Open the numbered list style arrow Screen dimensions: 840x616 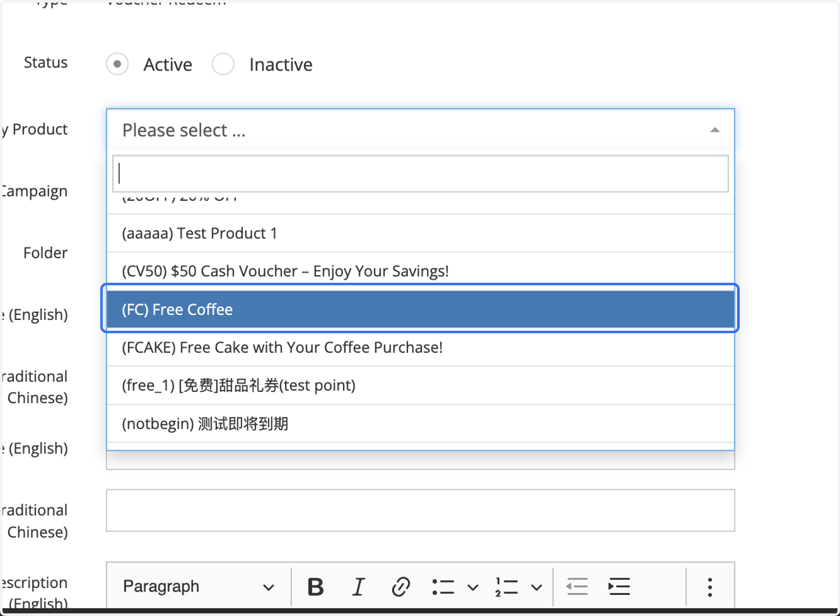[x=536, y=587]
